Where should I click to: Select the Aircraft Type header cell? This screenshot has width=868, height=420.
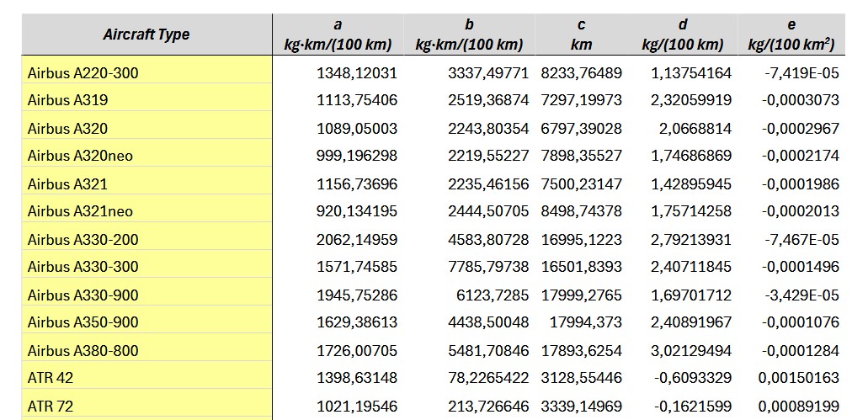point(146,35)
